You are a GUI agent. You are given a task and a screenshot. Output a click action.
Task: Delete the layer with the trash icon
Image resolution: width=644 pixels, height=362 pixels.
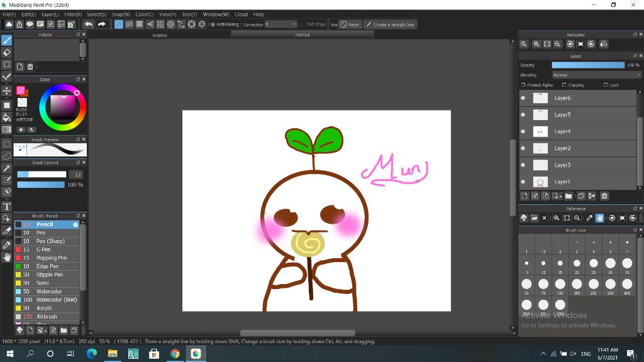point(604,196)
